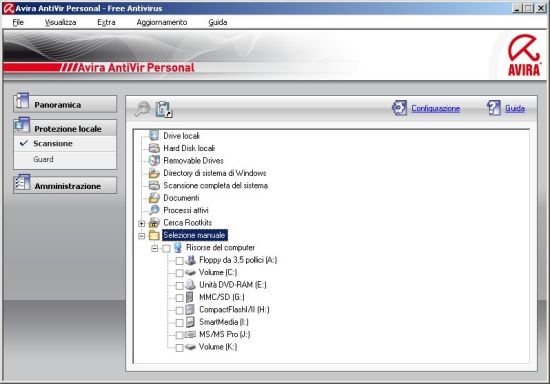
Task: Select the Removable Drives label
Action: pos(193,161)
